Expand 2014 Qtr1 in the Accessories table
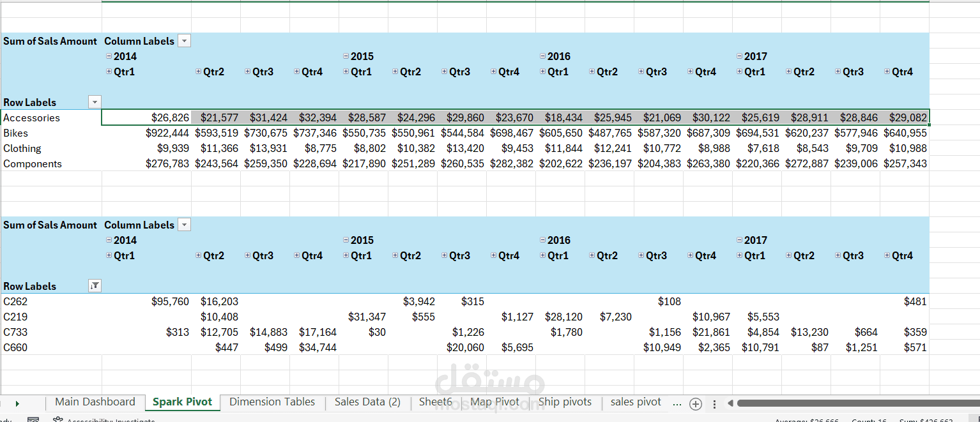 [x=109, y=72]
